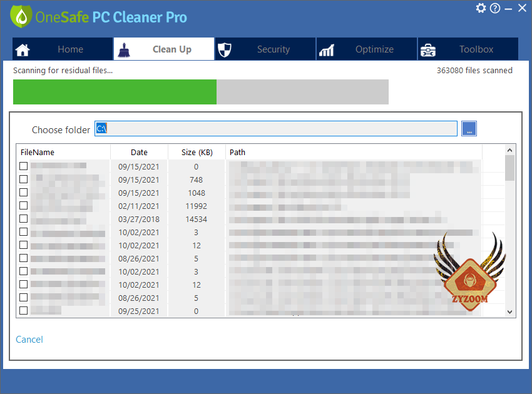
Task: Check the box for the 09/25/2021 file
Action: [23, 311]
